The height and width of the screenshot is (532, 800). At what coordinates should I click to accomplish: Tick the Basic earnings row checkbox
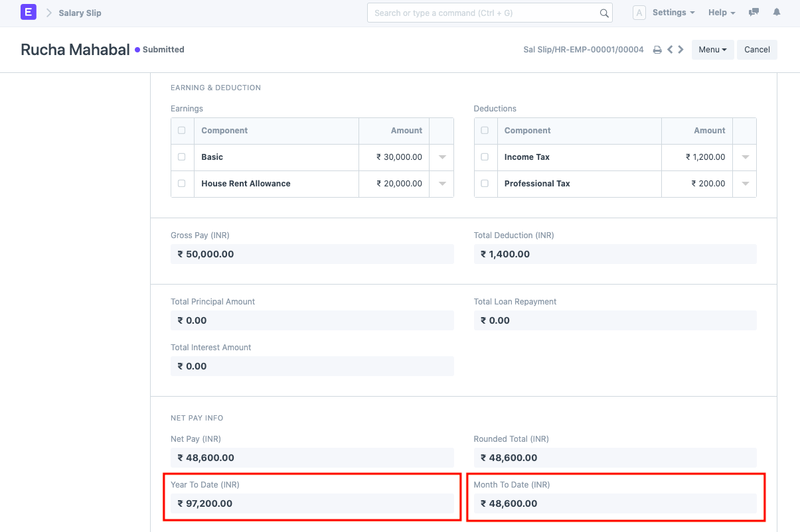[x=182, y=157]
